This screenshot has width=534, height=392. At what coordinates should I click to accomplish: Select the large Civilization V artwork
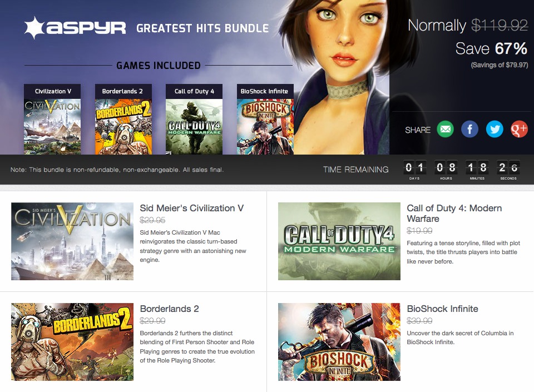tap(72, 241)
